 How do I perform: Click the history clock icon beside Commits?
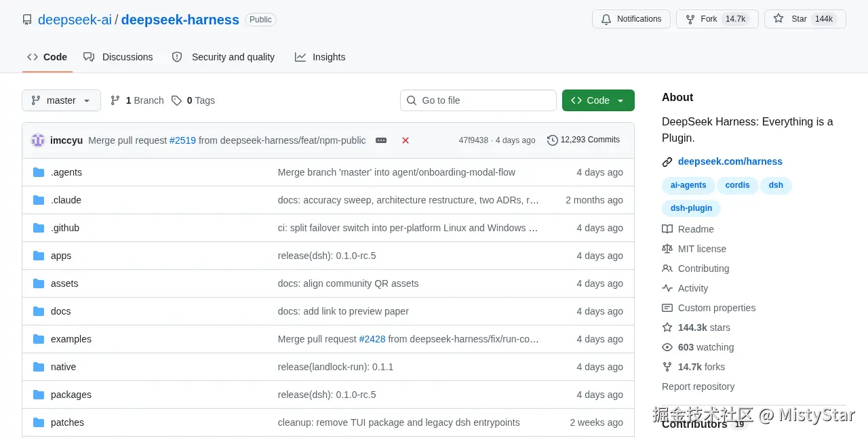[553, 140]
